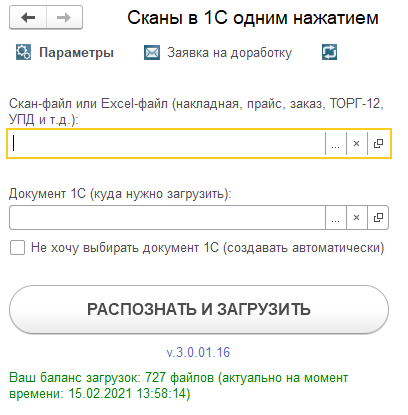
Task: Open Параметры settings
Action: click(76, 53)
